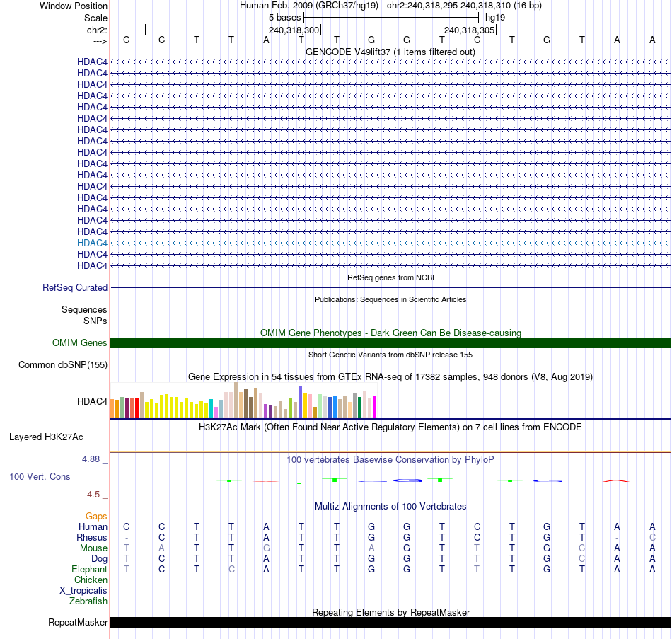This screenshot has height=639, width=672.
Task: Click the ---> base direction arrow label
Action: coord(100,41)
